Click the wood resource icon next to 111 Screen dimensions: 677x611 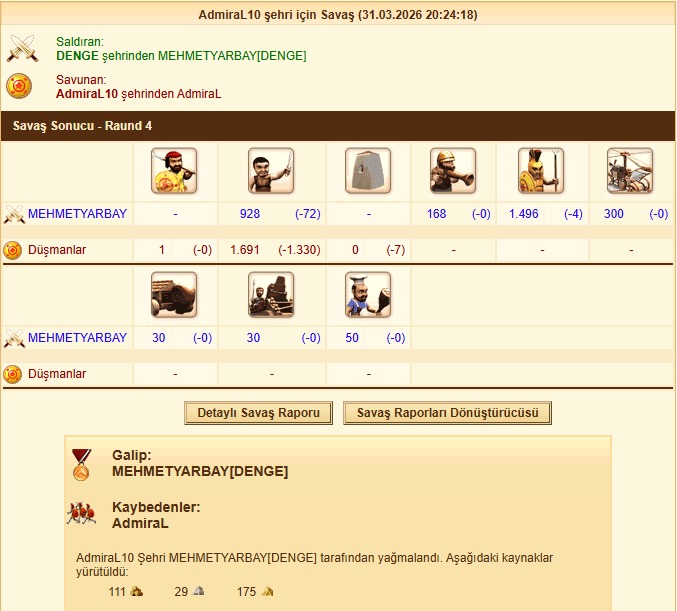click(137, 591)
